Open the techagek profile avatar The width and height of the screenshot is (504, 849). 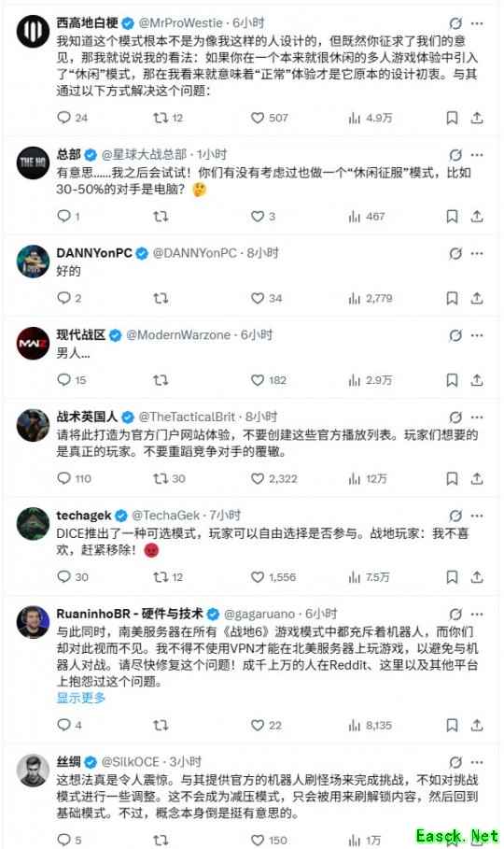(33, 524)
